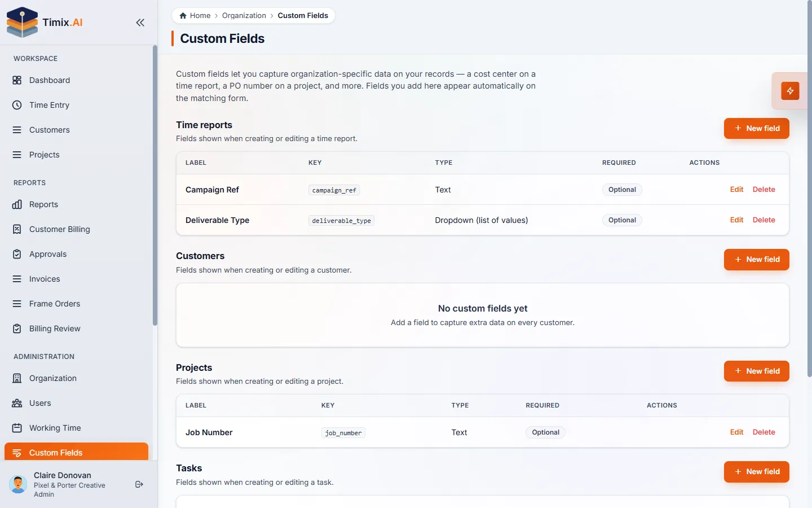Delete the Deliverable Type field
This screenshot has width=812, height=508.
click(x=764, y=220)
